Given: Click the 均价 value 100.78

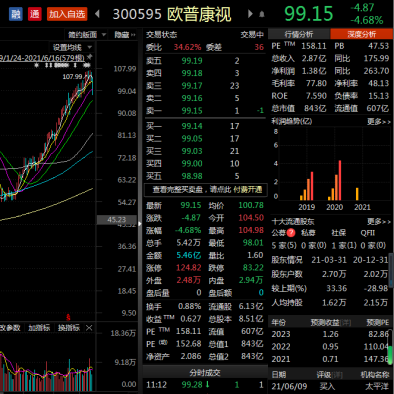Looking at the screenshot, I should tap(251, 205).
